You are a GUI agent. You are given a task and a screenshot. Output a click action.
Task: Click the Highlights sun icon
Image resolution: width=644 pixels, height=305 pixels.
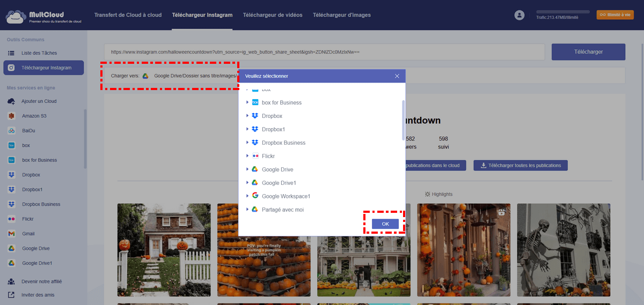pos(427,194)
